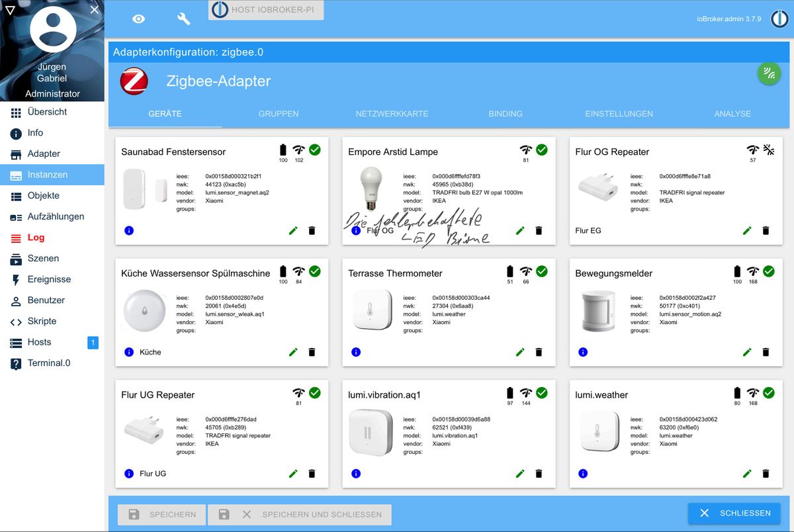Switch to the Analyse tab
The image size is (794, 532).
click(732, 114)
